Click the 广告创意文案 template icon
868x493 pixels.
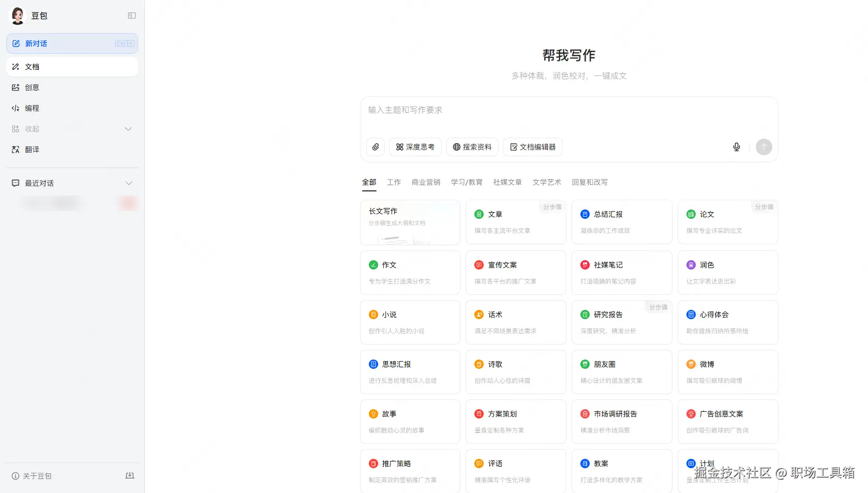pyautogui.click(x=691, y=414)
